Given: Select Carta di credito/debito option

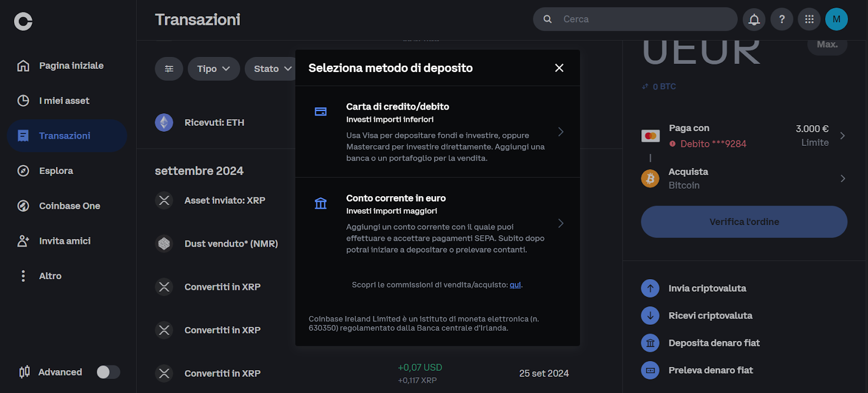Looking at the screenshot, I should point(437,132).
